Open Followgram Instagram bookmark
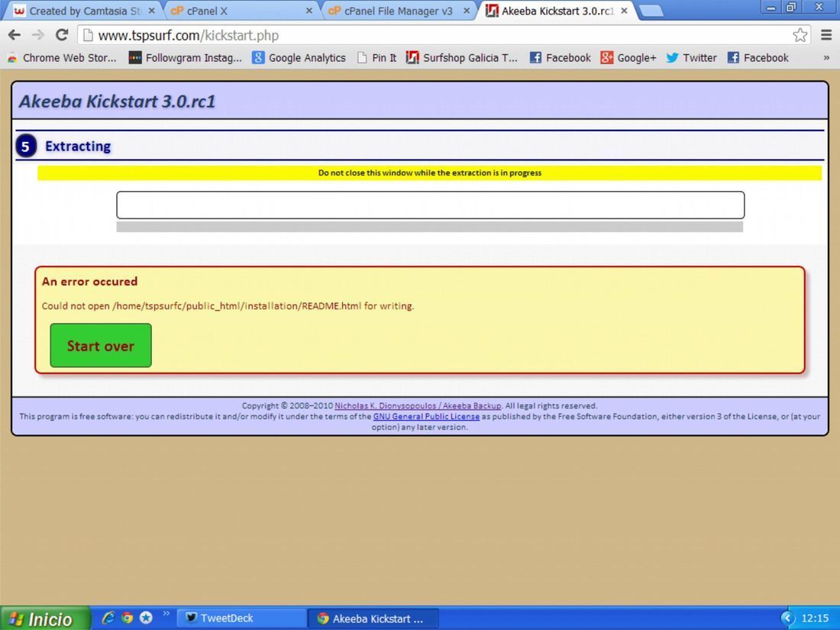 click(186, 58)
